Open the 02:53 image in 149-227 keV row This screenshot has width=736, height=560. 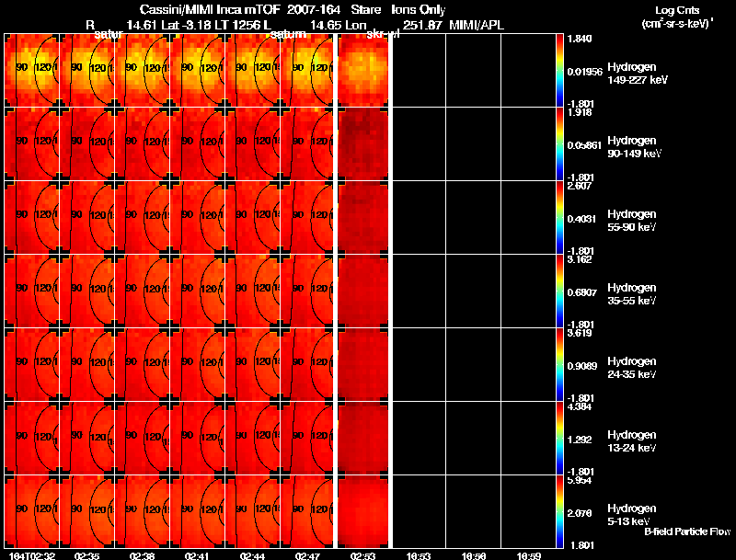pos(363,71)
